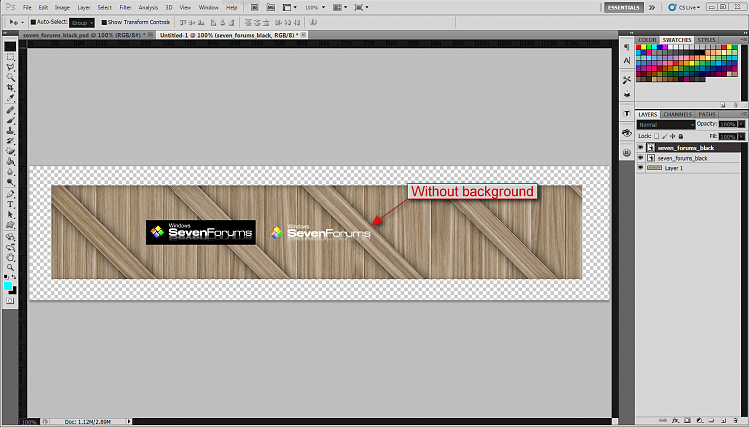Switch to the Styles tab
The width and height of the screenshot is (750, 427).
(706, 40)
